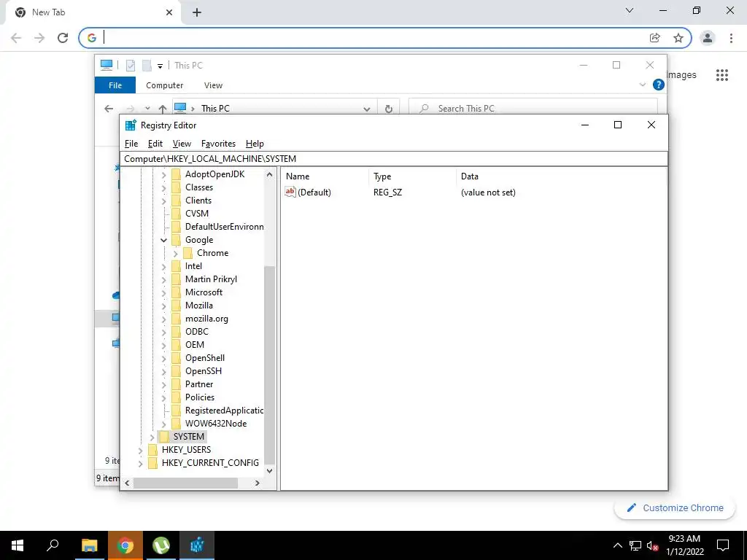This screenshot has height=560, width=747.
Task: Click tree pane scroll up arrow
Action: tap(270, 175)
